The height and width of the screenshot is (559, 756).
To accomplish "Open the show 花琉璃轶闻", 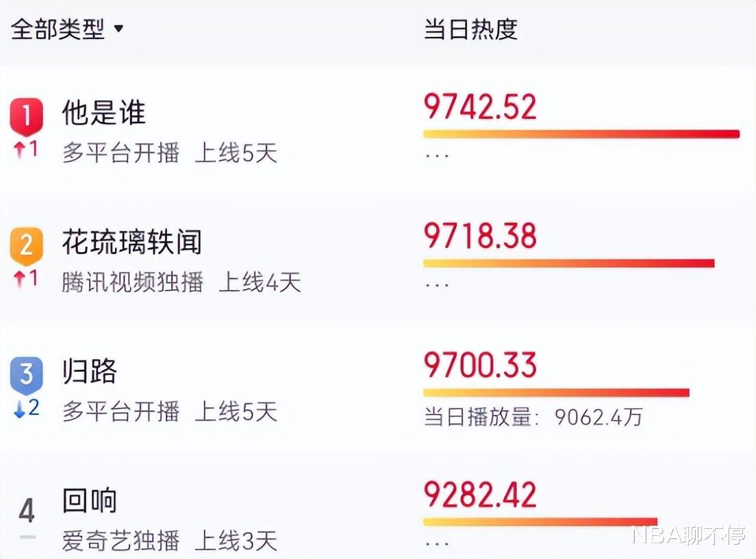I will pos(131,243).
